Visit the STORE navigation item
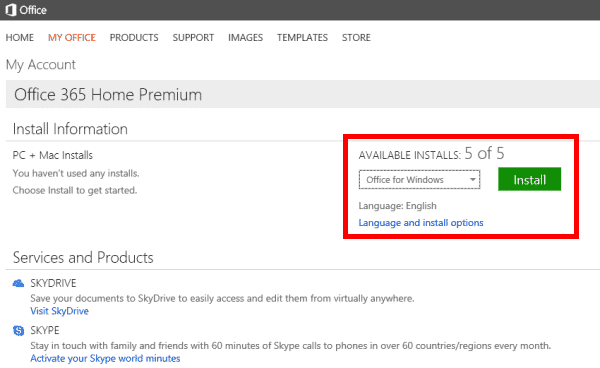Viewport: 600px width, 368px height. tap(356, 37)
